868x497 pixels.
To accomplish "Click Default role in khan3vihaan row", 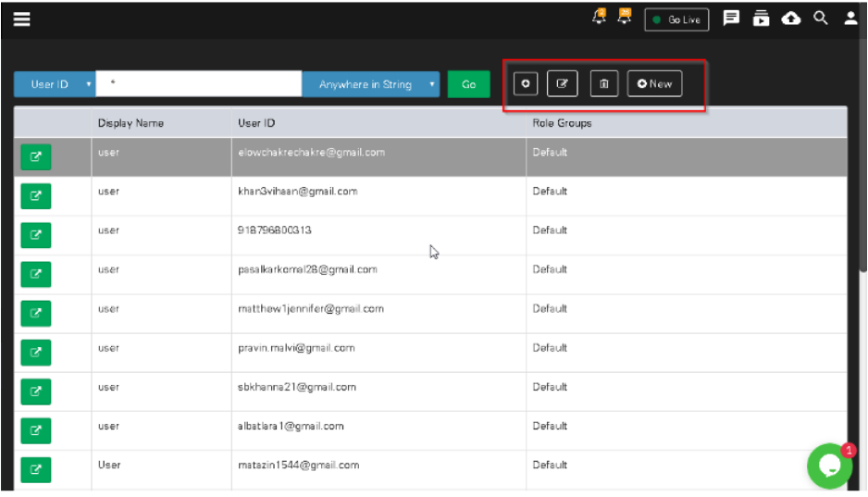I will pyautogui.click(x=550, y=191).
